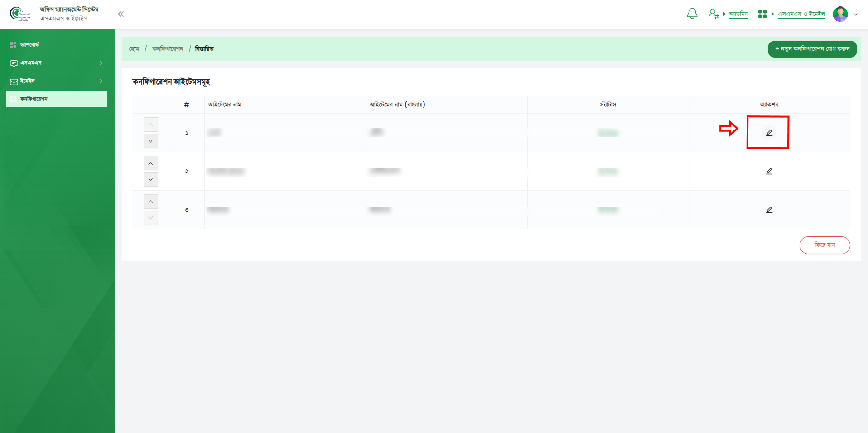Collapse the sidebar with double chevron
The height and width of the screenshot is (433, 868).
(x=121, y=14)
